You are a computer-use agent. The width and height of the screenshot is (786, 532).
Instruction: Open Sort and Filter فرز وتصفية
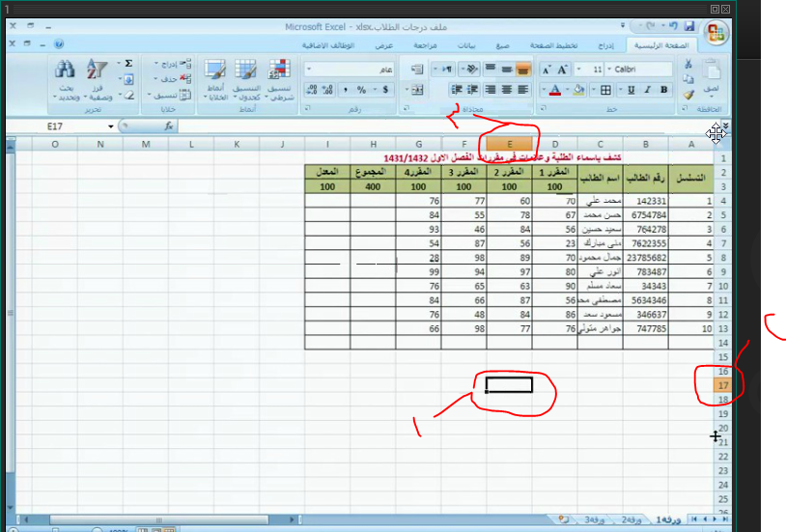[x=98, y=79]
